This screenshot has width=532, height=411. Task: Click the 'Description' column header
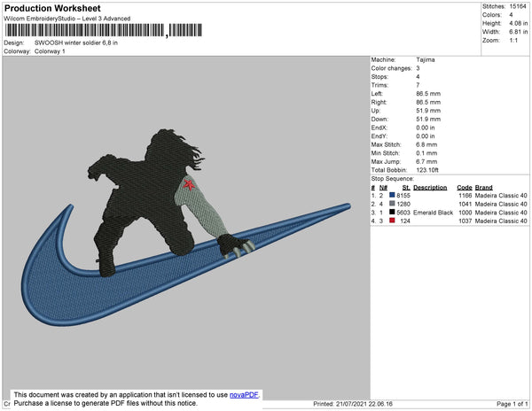click(430, 188)
